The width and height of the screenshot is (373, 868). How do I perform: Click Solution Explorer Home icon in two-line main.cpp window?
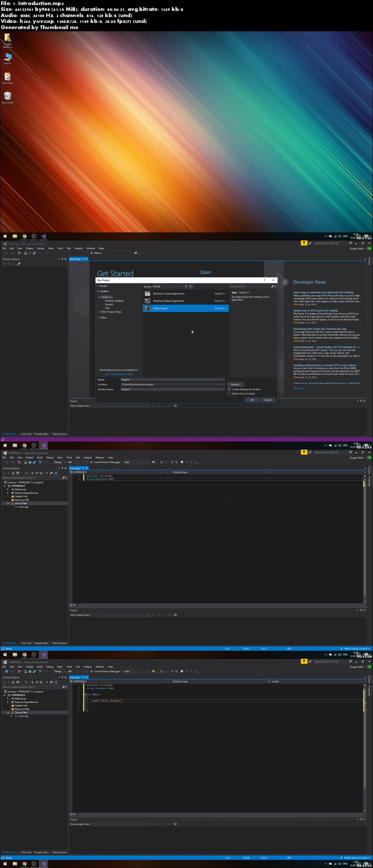point(13,473)
